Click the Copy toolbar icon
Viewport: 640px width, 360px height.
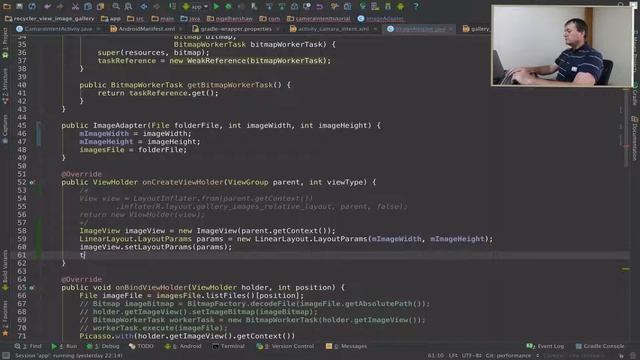88,6
